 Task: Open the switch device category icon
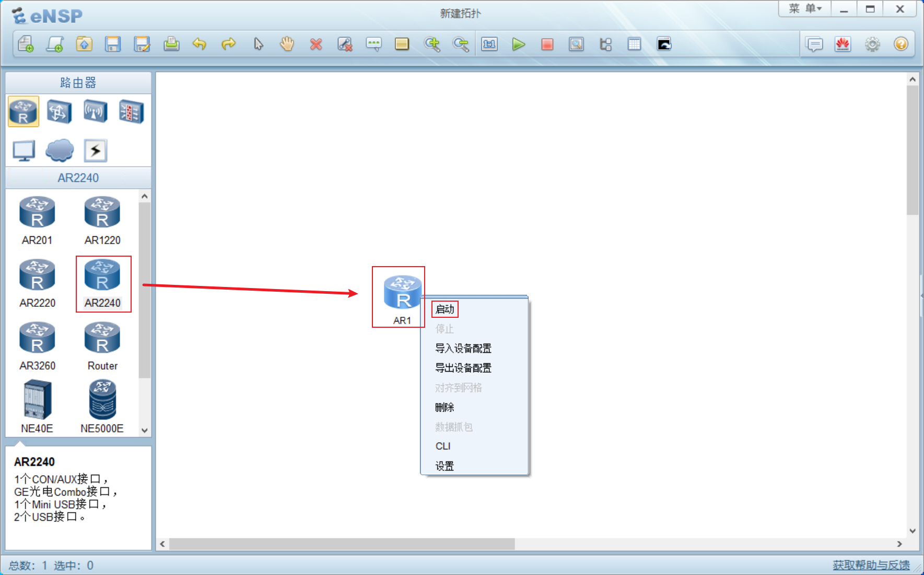tap(59, 111)
